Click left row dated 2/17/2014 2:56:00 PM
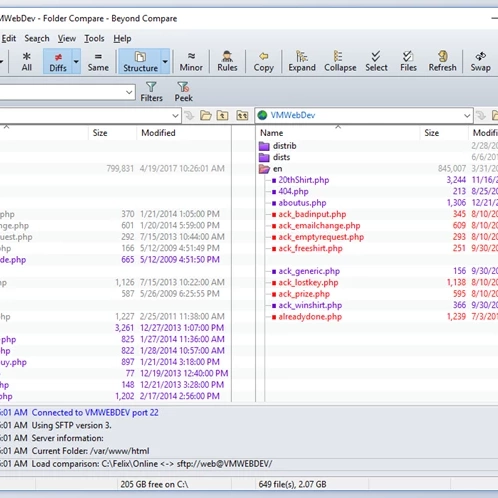This screenshot has width=498, height=498. pyautogui.click(x=115, y=396)
